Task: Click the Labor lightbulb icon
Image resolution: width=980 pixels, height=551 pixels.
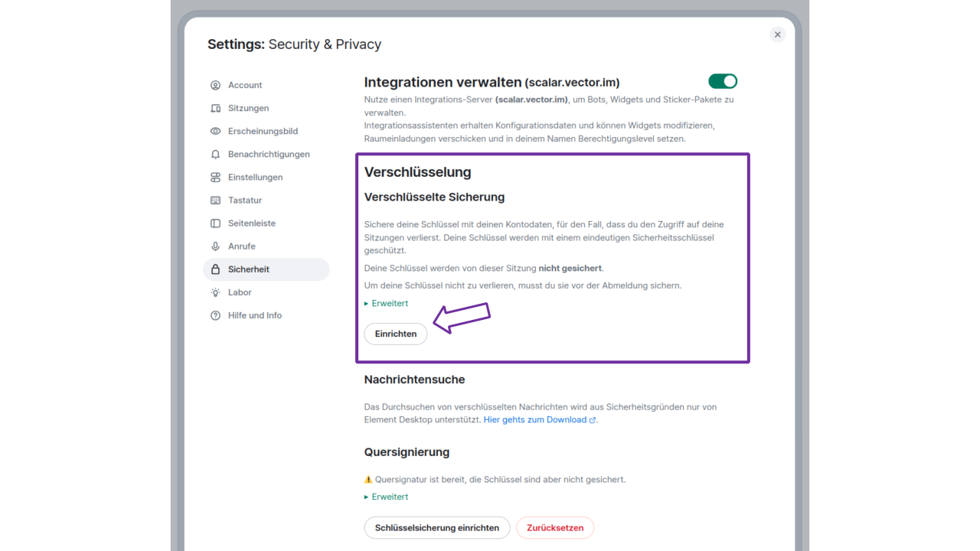Action: (215, 292)
